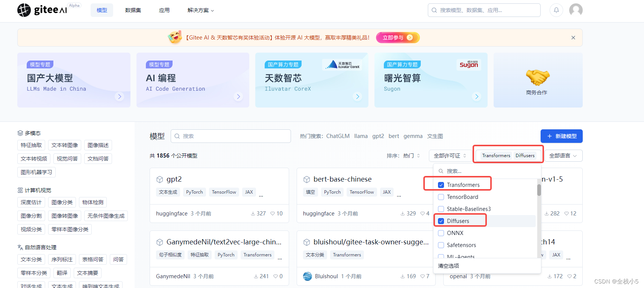Image resolution: width=644 pixels, height=288 pixels.
Task: Click the 多模态 category icon
Action: 20,133
